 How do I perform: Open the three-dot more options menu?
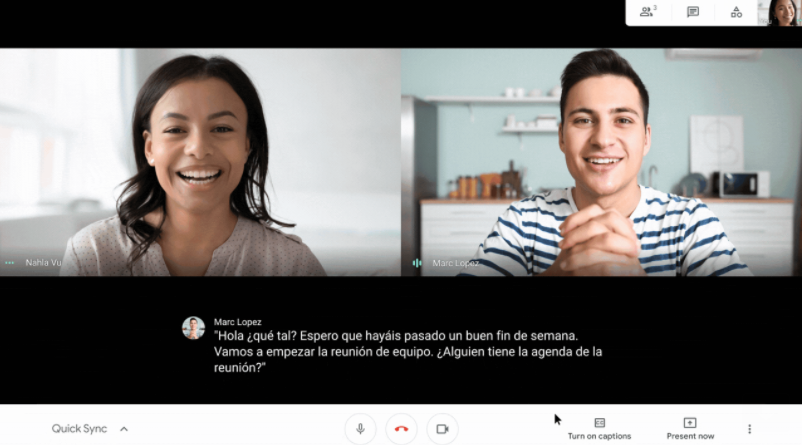click(749, 429)
